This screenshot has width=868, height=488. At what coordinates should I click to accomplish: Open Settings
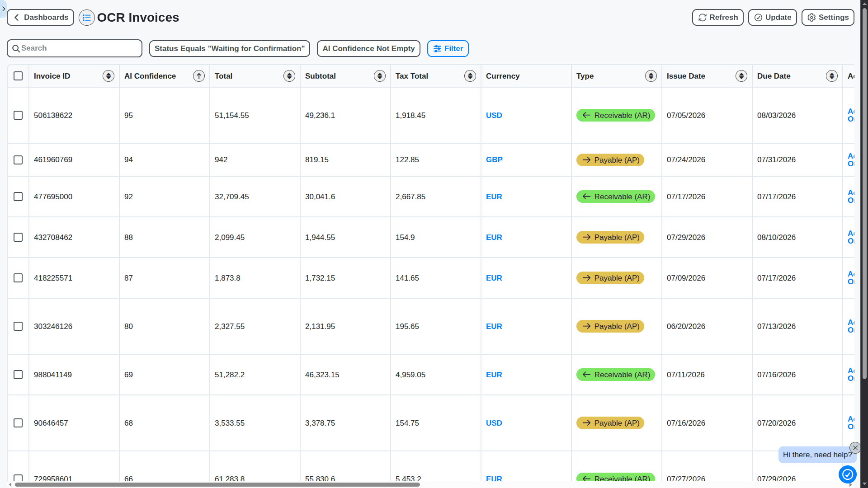click(x=828, y=18)
